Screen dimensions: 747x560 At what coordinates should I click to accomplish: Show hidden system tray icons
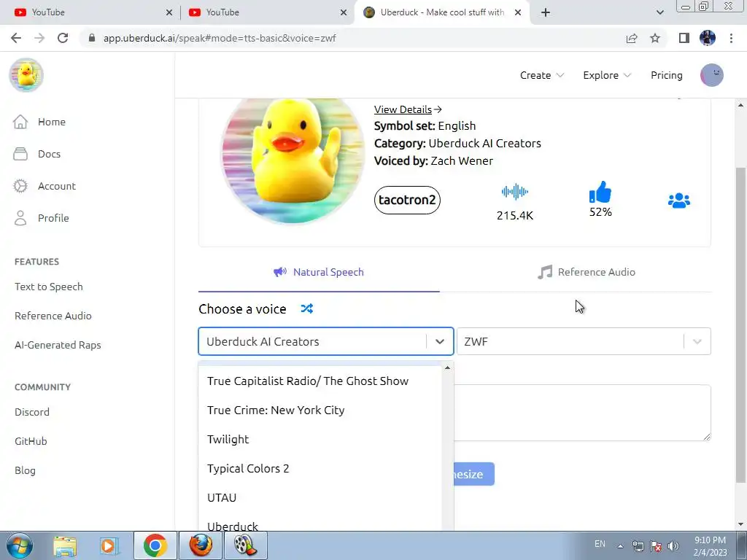[x=620, y=546]
